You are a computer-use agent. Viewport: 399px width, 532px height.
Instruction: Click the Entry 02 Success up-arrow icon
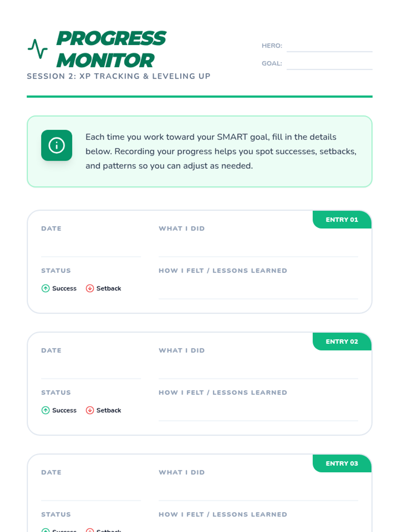click(x=46, y=410)
